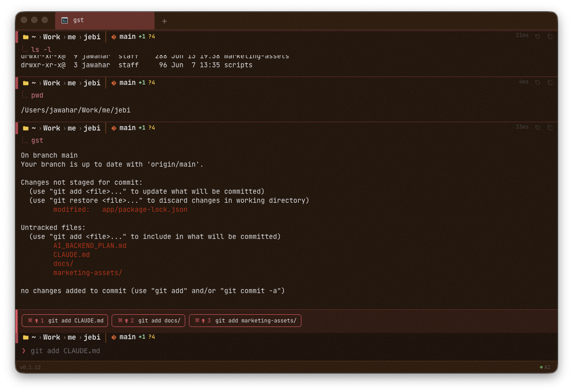The height and width of the screenshot is (392, 573).
Task: Click the 33ms duration on the gst block
Action: coord(522,127)
